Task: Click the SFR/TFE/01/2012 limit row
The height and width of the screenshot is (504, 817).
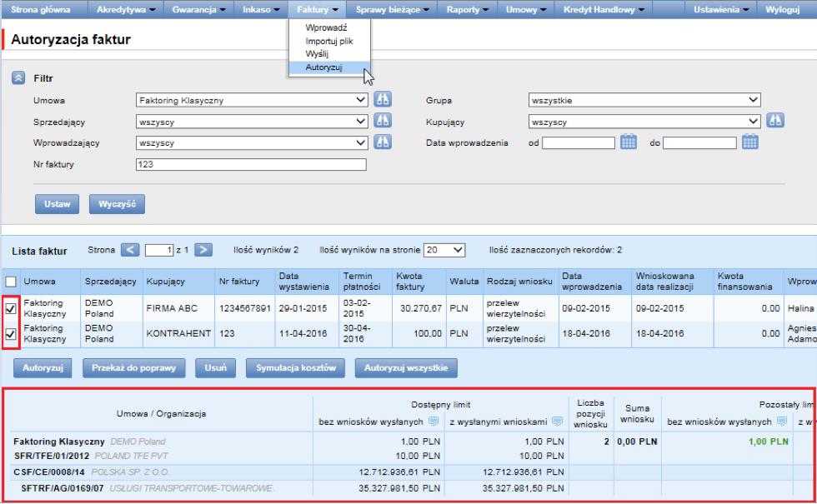Action: tap(91, 456)
